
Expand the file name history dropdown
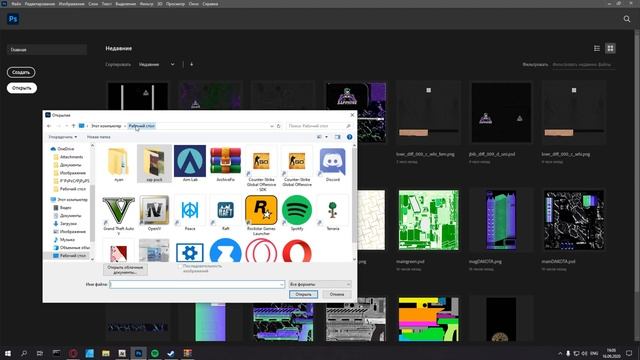(x=282, y=284)
